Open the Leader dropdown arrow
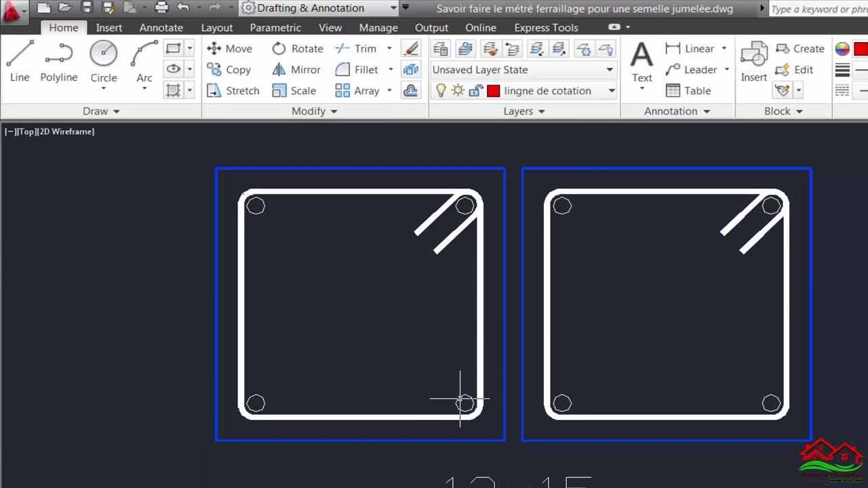Viewport: 868px width, 488px height. pos(726,70)
